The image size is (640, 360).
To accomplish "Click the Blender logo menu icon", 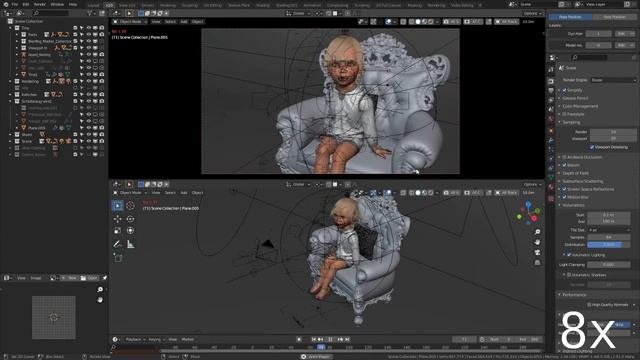I will [5, 4].
